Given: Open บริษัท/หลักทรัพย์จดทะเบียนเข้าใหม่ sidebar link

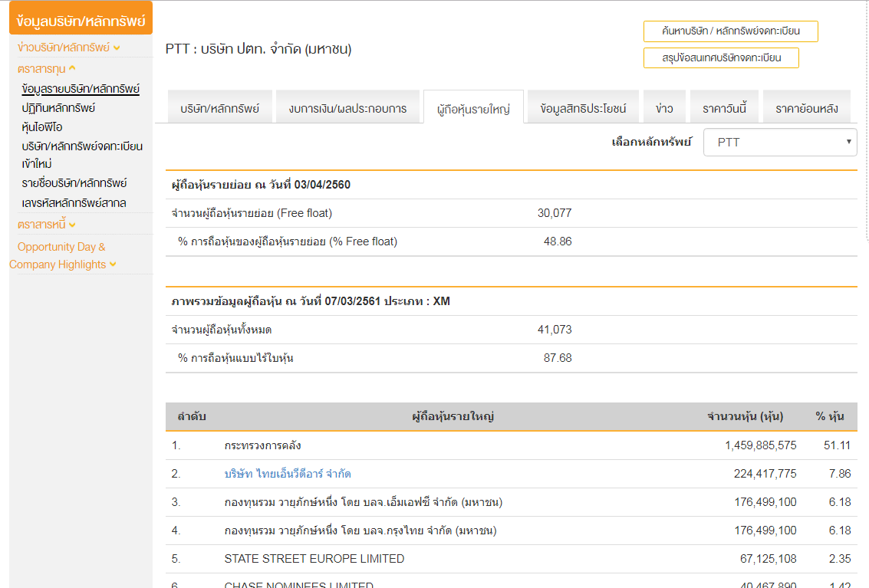Looking at the screenshot, I should coord(82,155).
